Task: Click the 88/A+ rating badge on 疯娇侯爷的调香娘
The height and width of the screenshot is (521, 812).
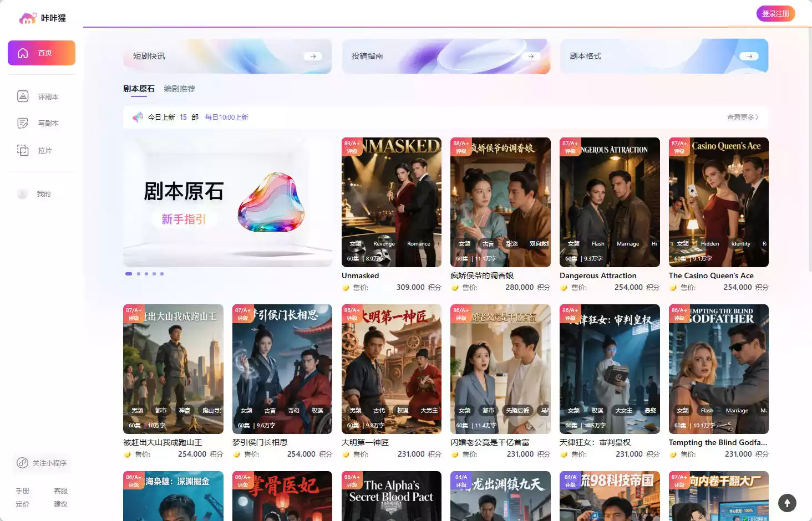Action: tap(461, 147)
